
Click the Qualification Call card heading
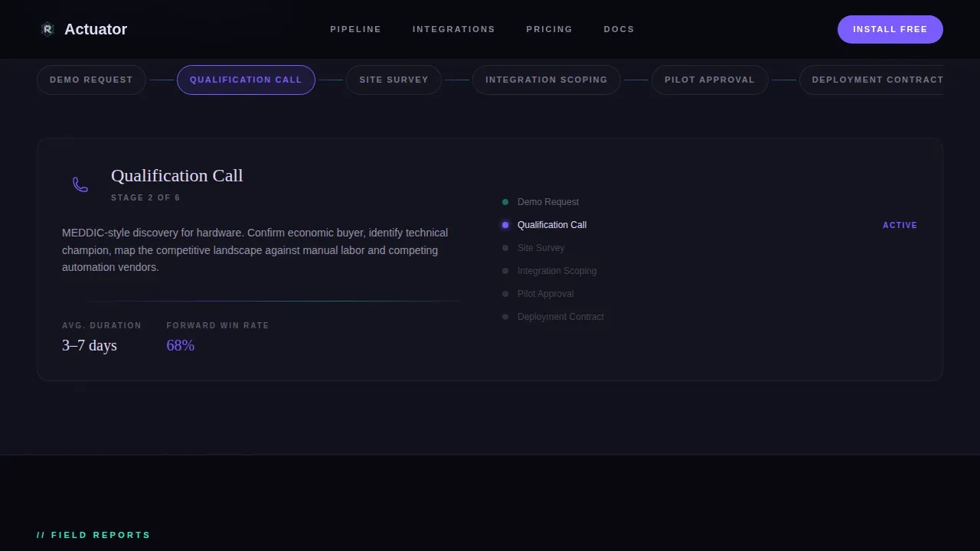point(177,175)
